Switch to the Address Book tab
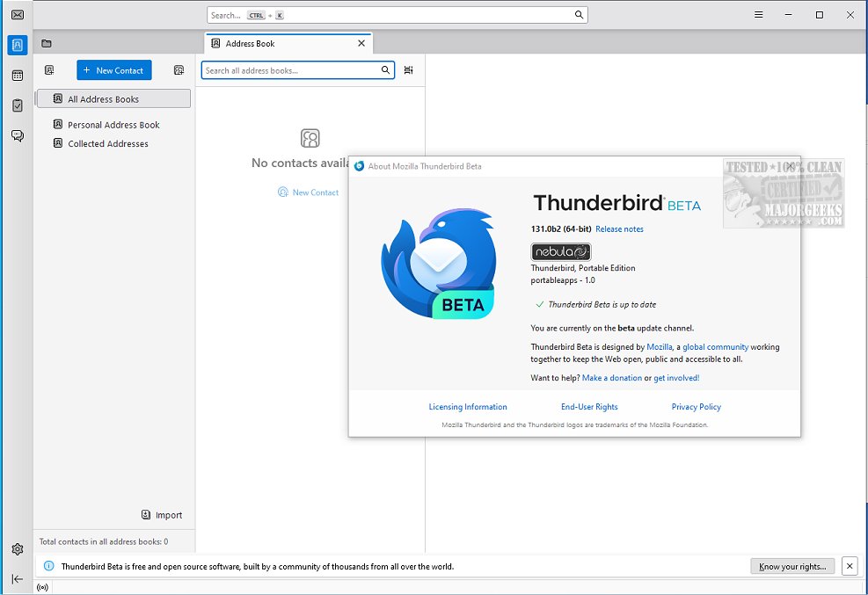868x595 pixels. coord(288,43)
